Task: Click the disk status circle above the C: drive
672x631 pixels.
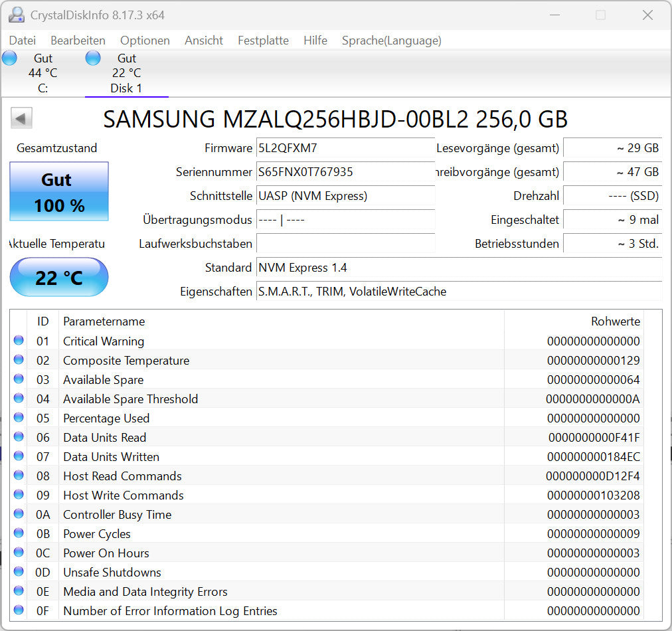Action: 9,58
